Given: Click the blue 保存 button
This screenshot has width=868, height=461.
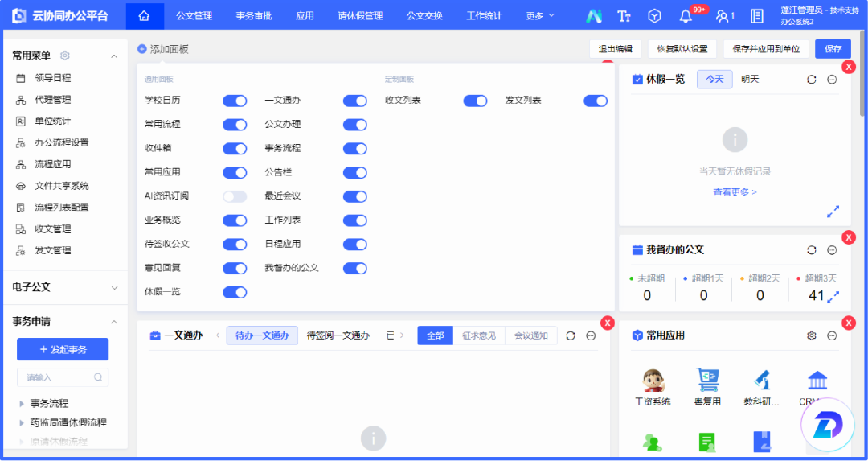Looking at the screenshot, I should 833,49.
